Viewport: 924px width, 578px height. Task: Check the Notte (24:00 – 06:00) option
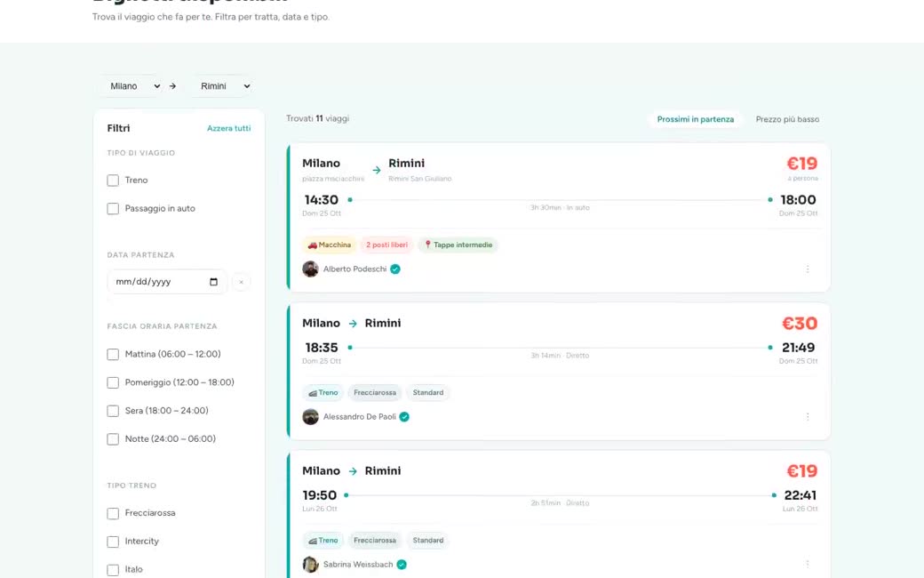(x=113, y=439)
